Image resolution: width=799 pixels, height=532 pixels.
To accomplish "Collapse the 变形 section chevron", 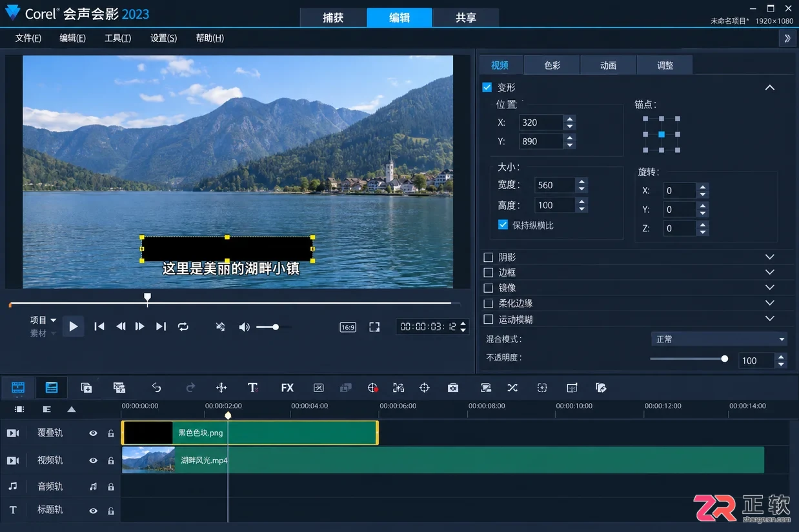I will [769, 87].
